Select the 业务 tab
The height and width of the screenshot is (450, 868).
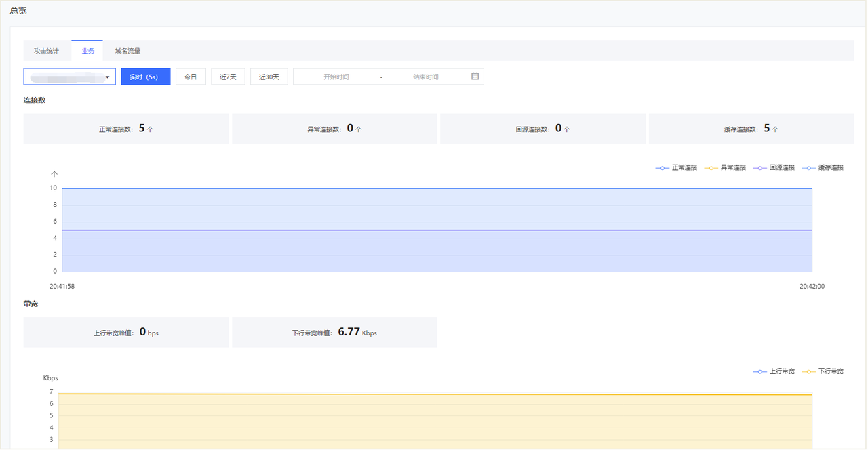click(87, 51)
